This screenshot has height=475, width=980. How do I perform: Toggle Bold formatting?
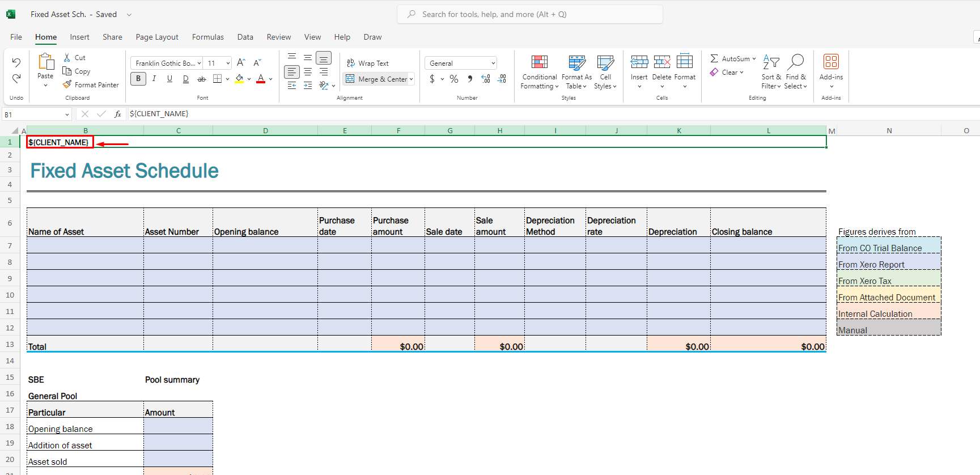coord(138,79)
